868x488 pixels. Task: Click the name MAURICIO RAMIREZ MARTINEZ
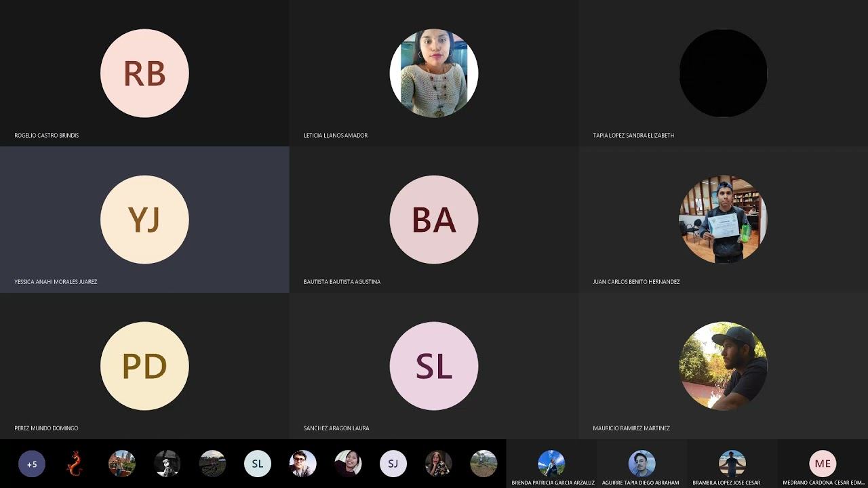click(x=631, y=428)
